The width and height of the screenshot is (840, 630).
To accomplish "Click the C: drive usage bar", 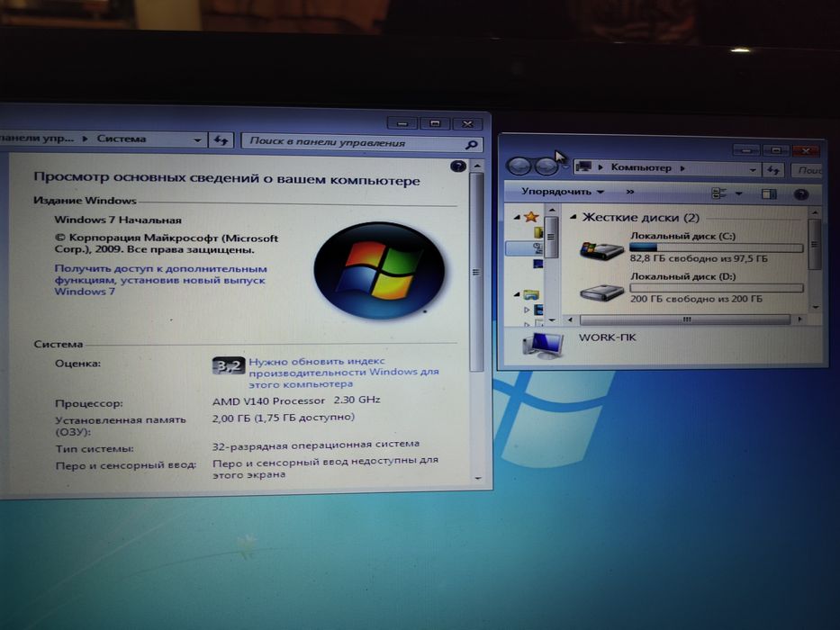I will pos(717,247).
